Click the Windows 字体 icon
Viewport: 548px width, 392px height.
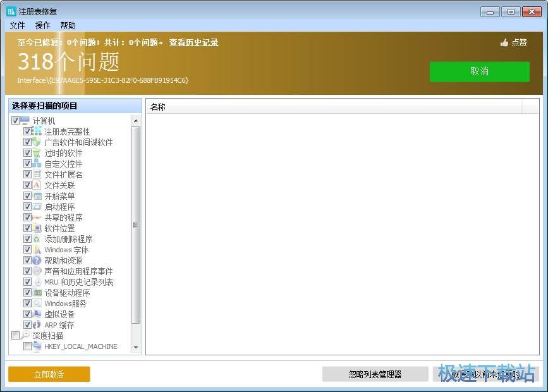coord(36,250)
